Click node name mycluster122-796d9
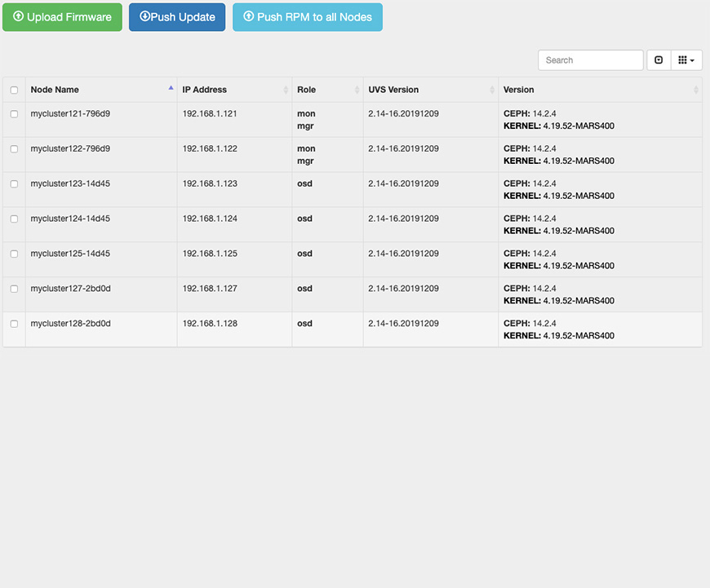Image resolution: width=710 pixels, height=588 pixels. [x=70, y=148]
